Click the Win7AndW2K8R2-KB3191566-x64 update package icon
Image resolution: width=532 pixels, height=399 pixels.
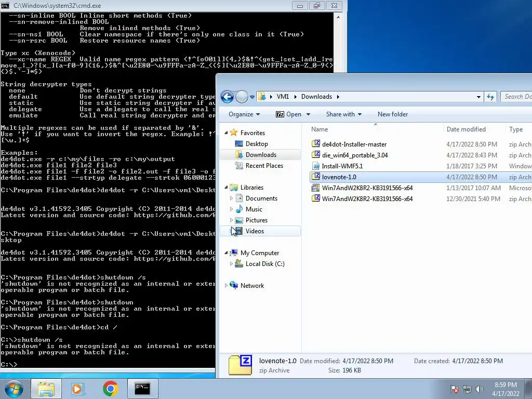[x=316, y=188]
